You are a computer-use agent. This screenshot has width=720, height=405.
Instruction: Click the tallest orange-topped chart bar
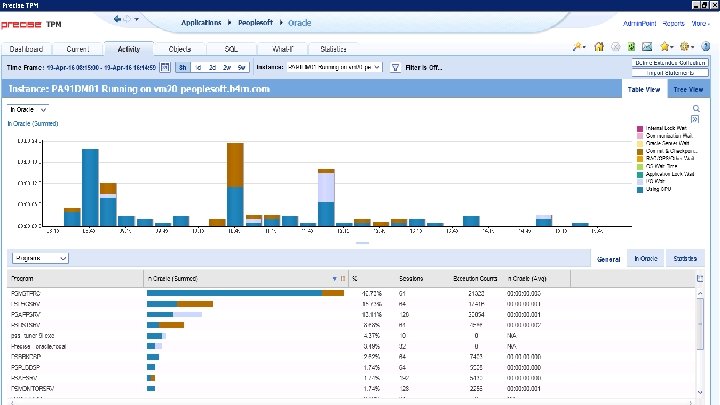[235, 184]
